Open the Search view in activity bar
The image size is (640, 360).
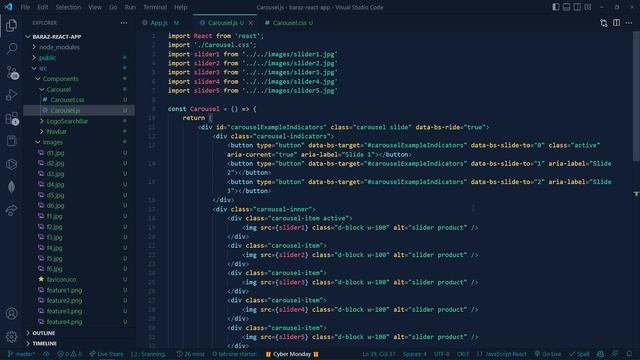(11, 49)
